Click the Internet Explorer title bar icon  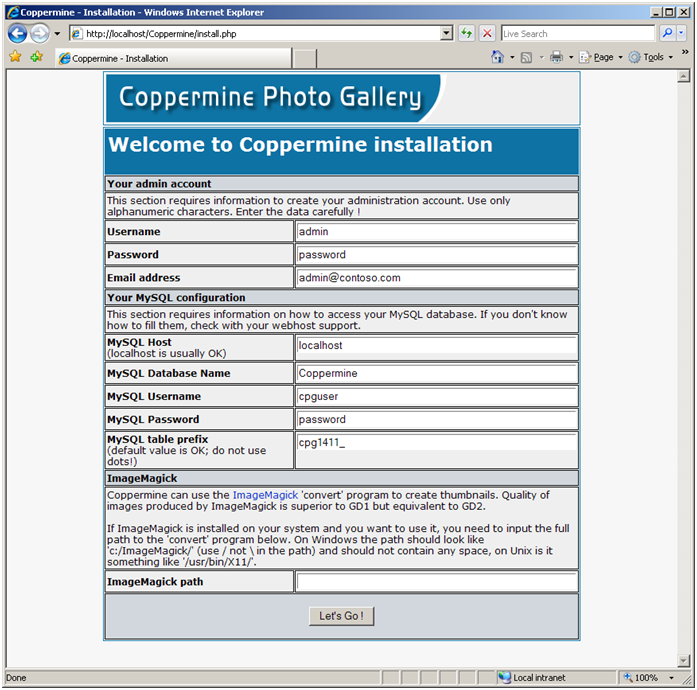13,12
